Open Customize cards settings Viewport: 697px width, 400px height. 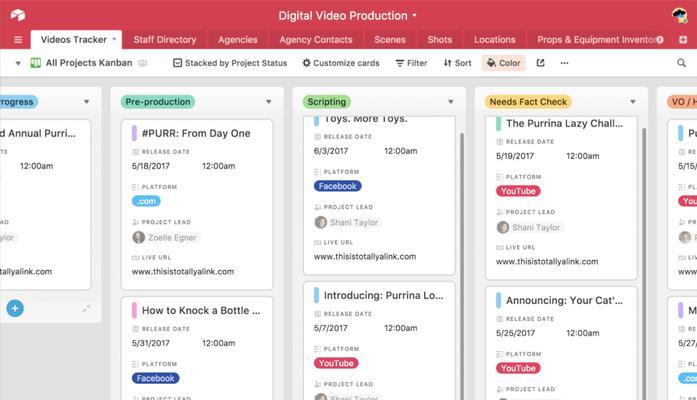[341, 63]
